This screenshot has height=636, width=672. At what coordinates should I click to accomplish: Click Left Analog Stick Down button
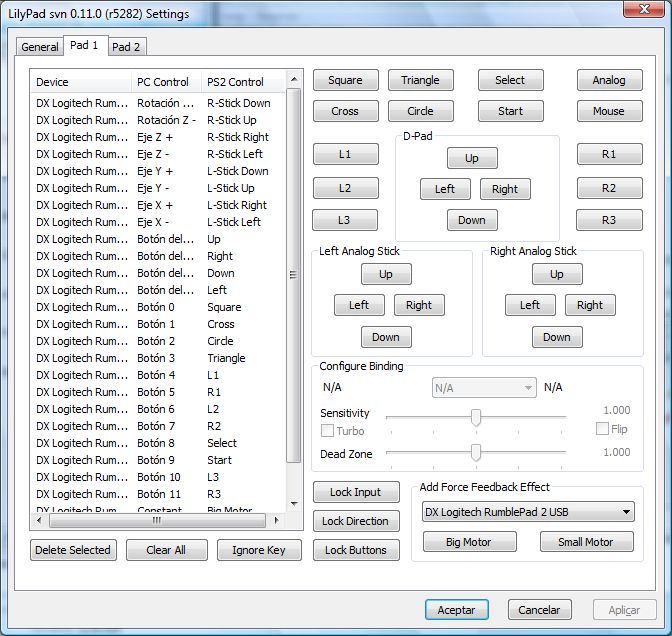tap(386, 337)
